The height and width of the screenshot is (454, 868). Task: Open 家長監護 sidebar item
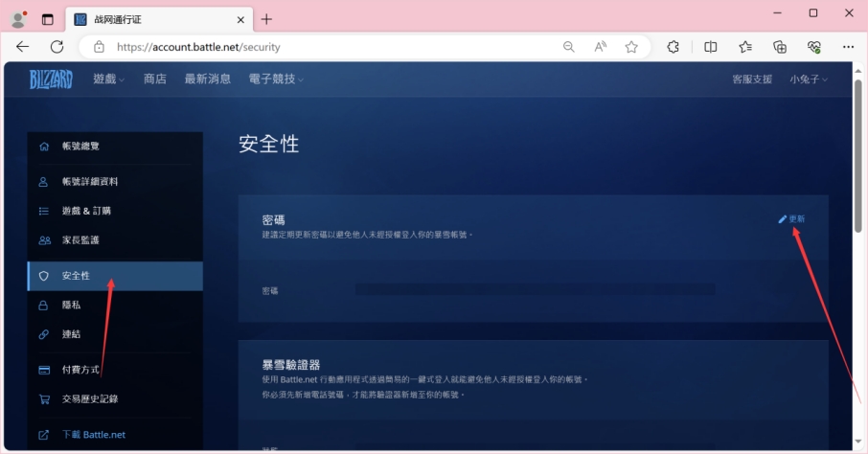click(115, 240)
